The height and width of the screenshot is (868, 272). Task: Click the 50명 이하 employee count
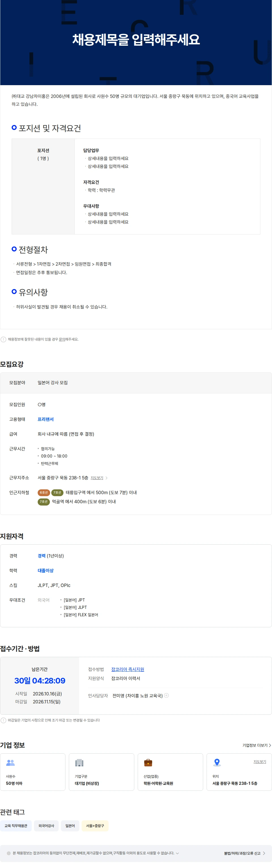click(x=14, y=783)
